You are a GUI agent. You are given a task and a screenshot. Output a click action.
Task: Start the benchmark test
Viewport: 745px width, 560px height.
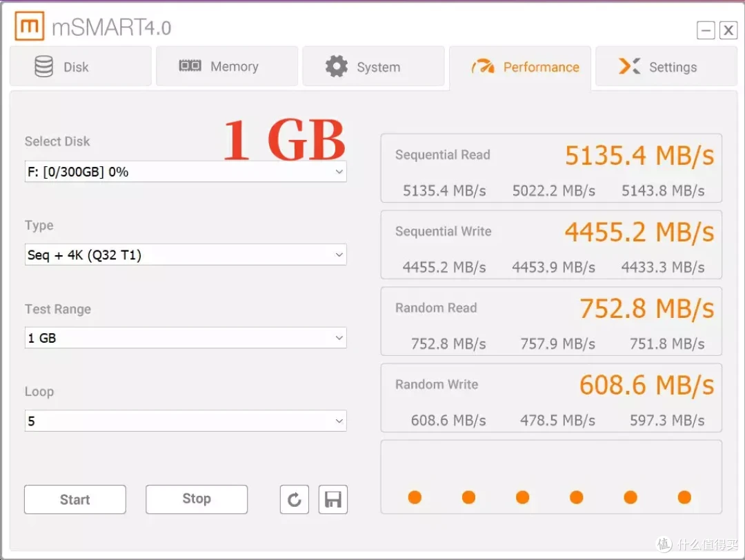click(75, 499)
